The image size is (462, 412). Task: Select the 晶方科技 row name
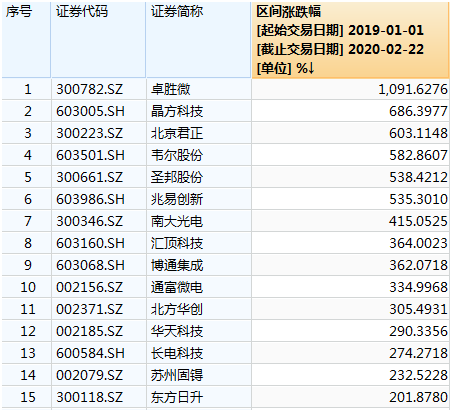click(199, 111)
